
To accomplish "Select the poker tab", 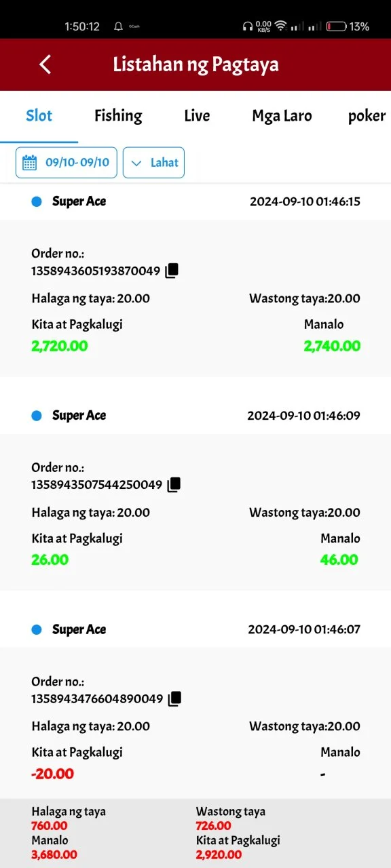I will (x=367, y=116).
